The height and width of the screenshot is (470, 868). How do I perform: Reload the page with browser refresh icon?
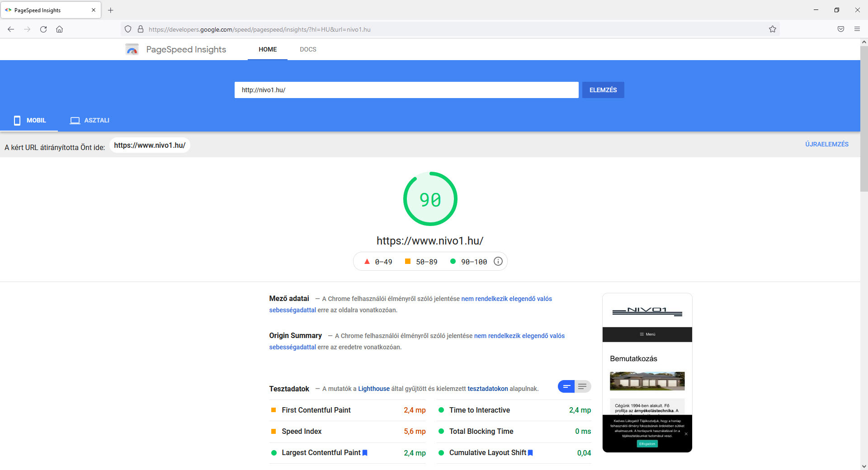point(43,29)
